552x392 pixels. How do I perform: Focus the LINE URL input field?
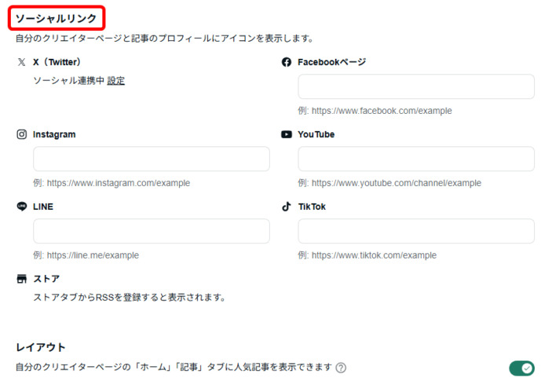point(151,231)
